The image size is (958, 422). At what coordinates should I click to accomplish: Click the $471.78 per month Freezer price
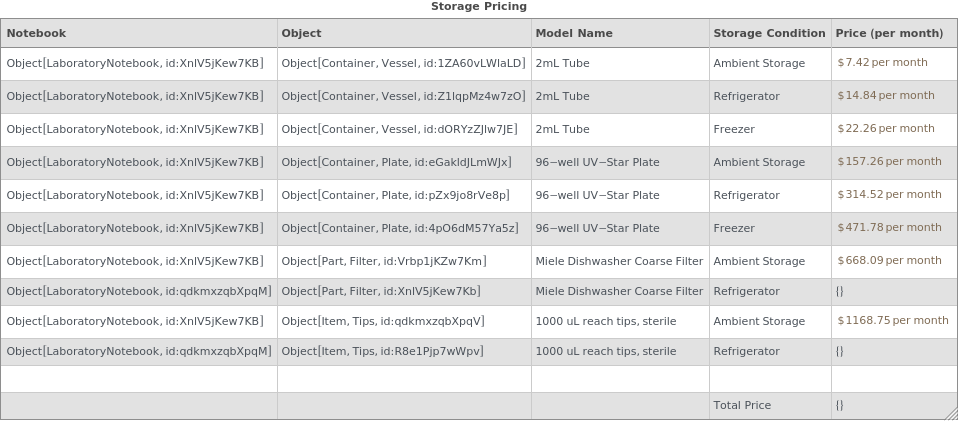889,227
